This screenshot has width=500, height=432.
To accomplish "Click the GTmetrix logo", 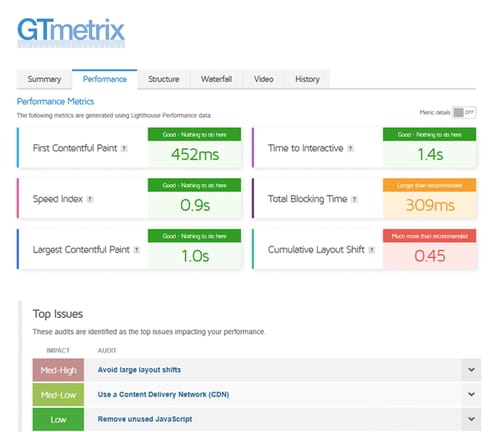I will tap(71, 33).
